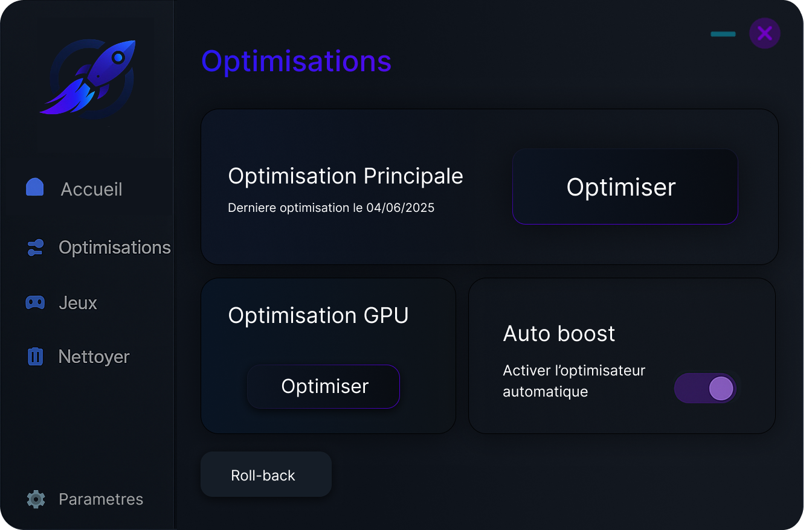Click the last optimization date text
Viewport: 812px width, 530px height.
tap(330, 208)
